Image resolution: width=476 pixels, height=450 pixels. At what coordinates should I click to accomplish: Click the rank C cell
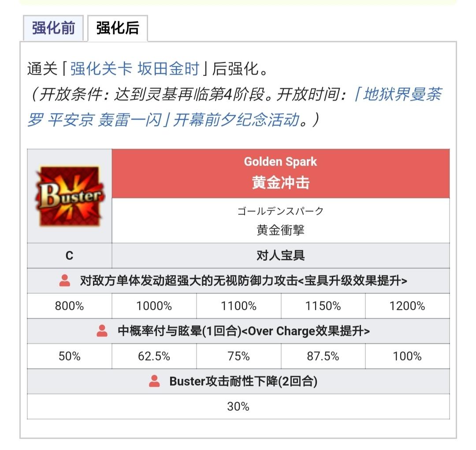(x=70, y=255)
